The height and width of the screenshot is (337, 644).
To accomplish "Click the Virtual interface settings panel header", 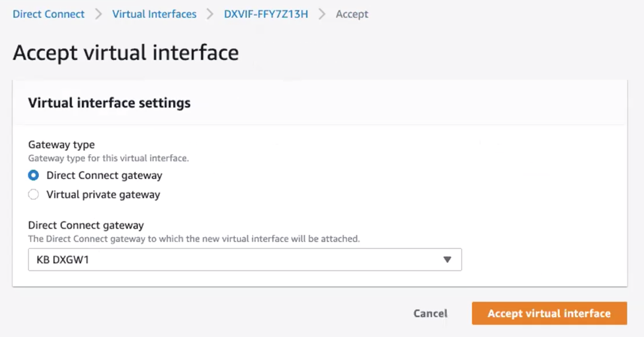I will click(109, 103).
